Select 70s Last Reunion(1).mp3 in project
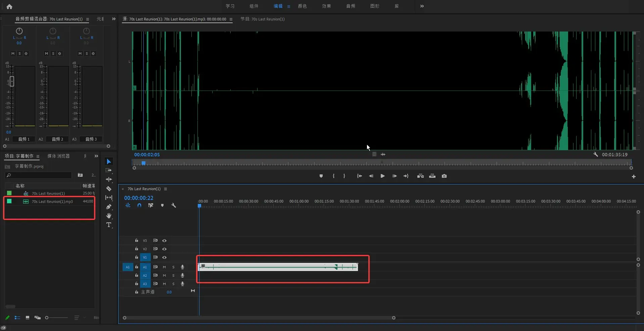The width and height of the screenshot is (644, 331). 52,202
